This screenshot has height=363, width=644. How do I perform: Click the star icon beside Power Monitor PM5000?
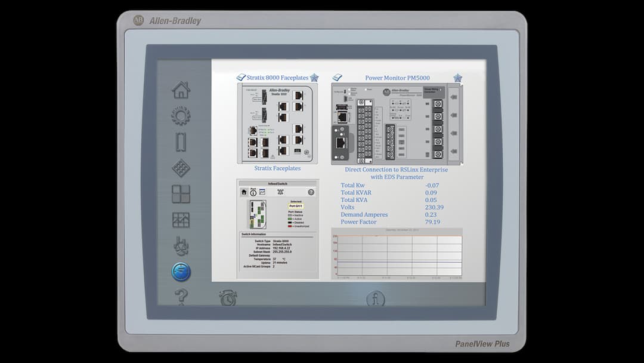tap(458, 76)
